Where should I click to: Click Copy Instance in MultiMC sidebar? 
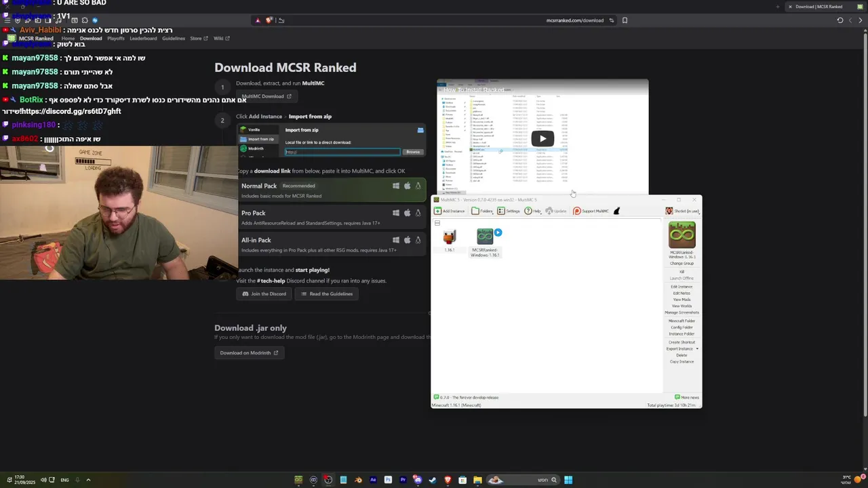tap(682, 361)
